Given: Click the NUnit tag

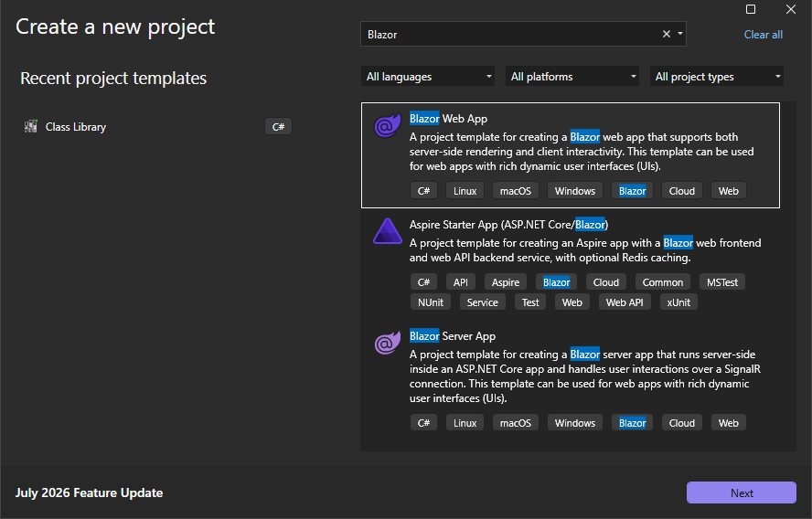Looking at the screenshot, I should click(x=431, y=302).
